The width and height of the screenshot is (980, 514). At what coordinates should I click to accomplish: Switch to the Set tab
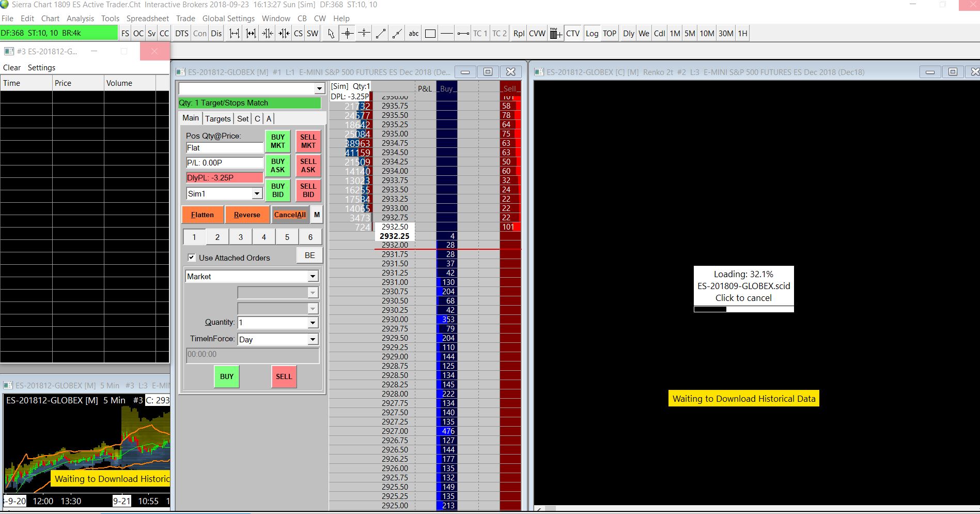[243, 118]
